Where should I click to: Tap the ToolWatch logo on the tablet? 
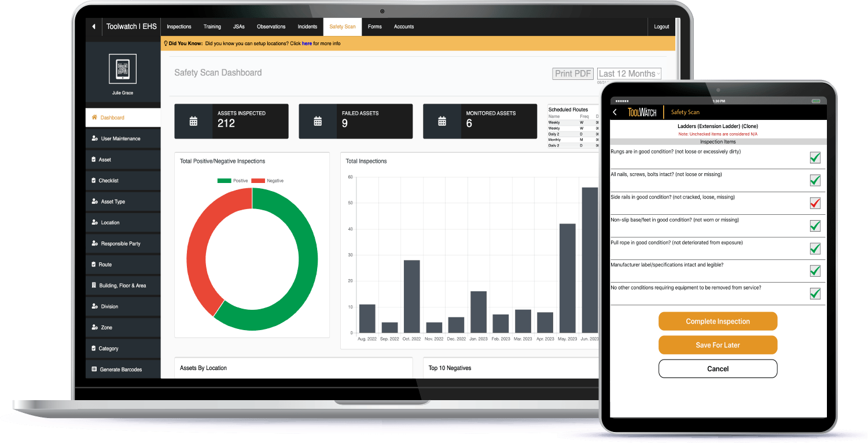click(x=642, y=112)
